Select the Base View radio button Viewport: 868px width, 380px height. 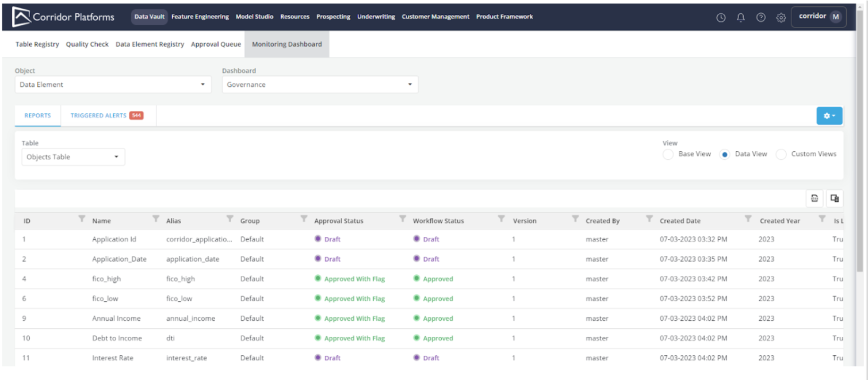668,155
